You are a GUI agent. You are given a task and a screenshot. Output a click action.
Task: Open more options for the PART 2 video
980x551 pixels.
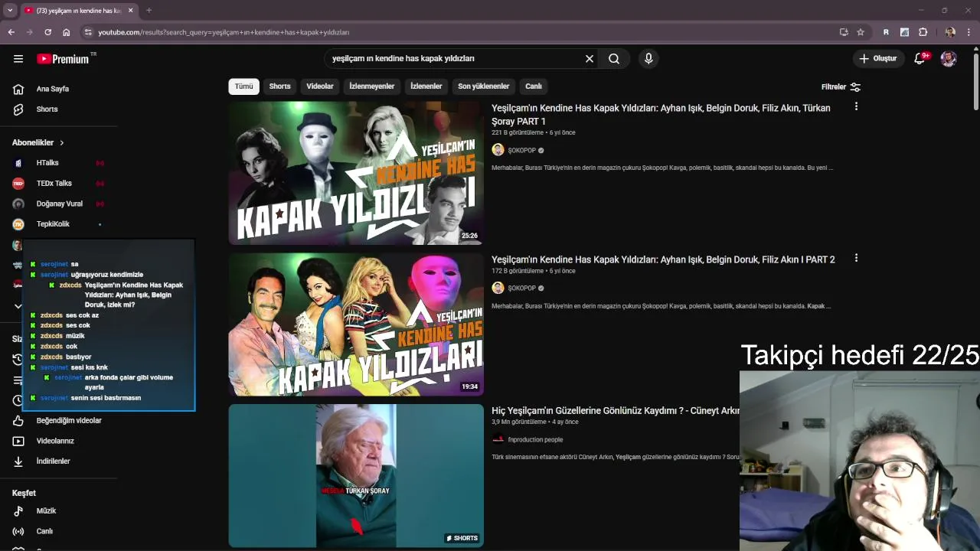856,259
